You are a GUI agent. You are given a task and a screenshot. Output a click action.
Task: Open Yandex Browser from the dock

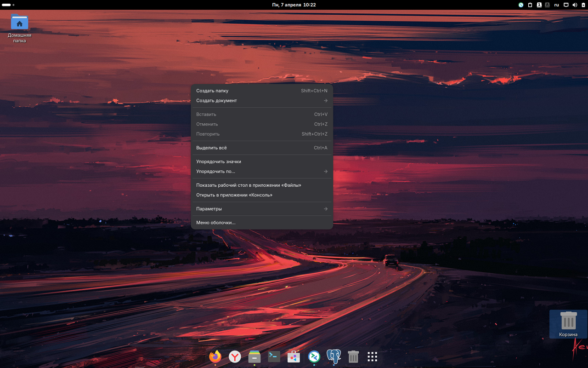[235, 356]
